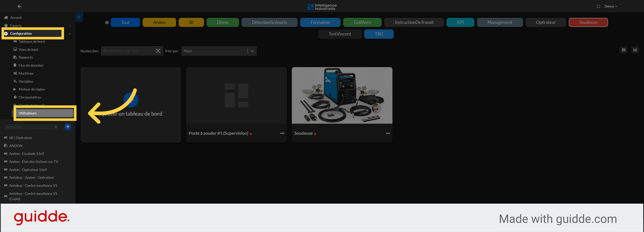Open the Soudeuse dashboard thumbnail
The image size is (644, 232).
(x=342, y=95)
